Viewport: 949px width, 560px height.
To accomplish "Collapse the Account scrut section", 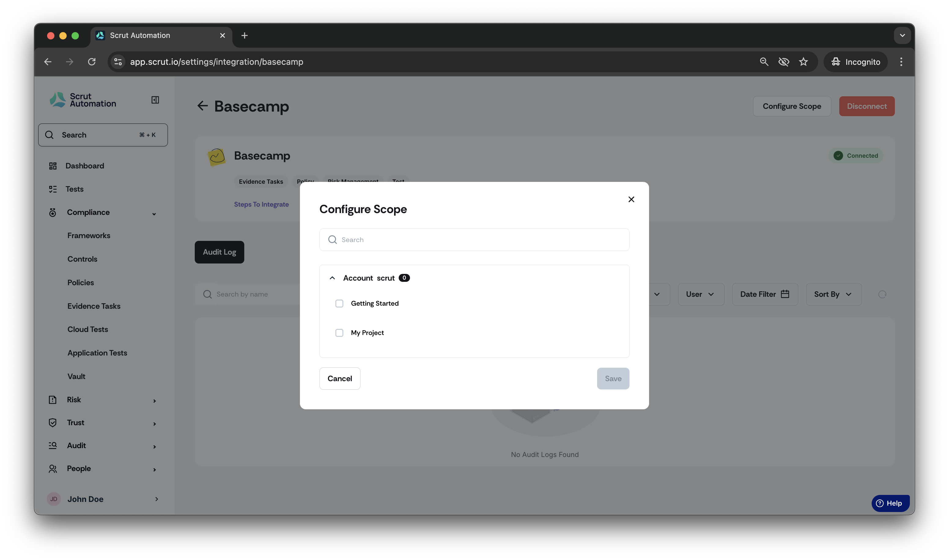I will pos(332,278).
